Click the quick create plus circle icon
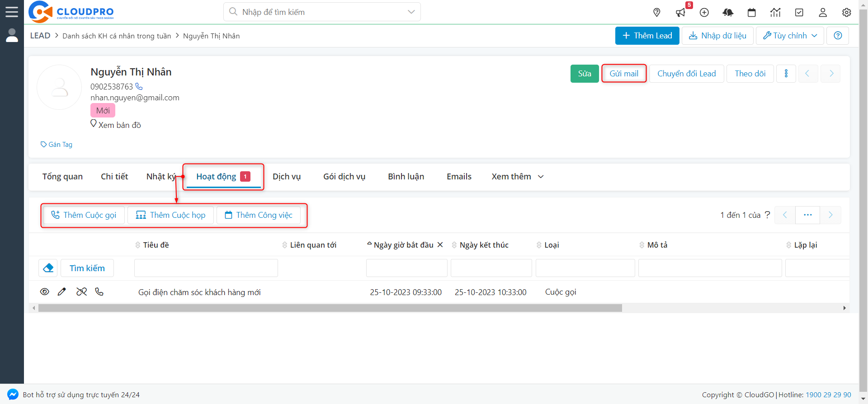This screenshot has height=404, width=868. pos(704,12)
